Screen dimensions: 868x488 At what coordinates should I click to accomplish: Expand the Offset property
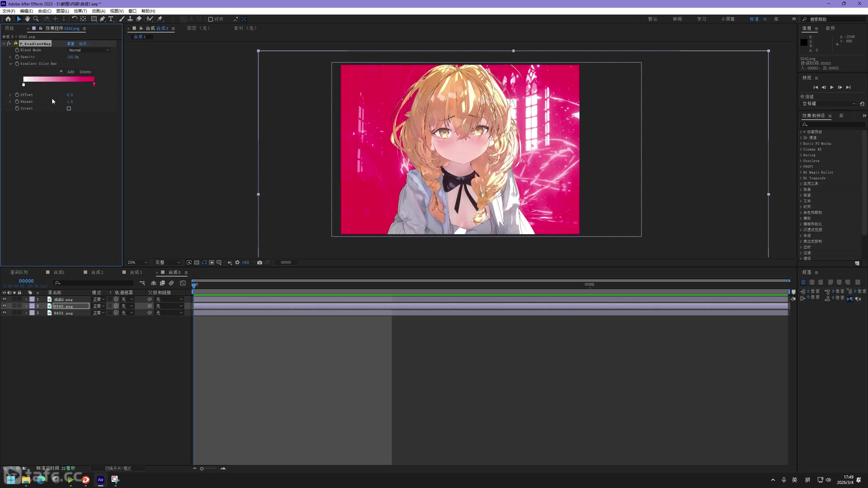[10, 95]
